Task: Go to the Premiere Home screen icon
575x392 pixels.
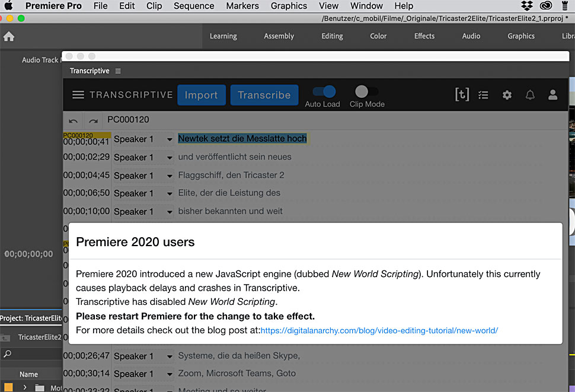Action: click(9, 36)
